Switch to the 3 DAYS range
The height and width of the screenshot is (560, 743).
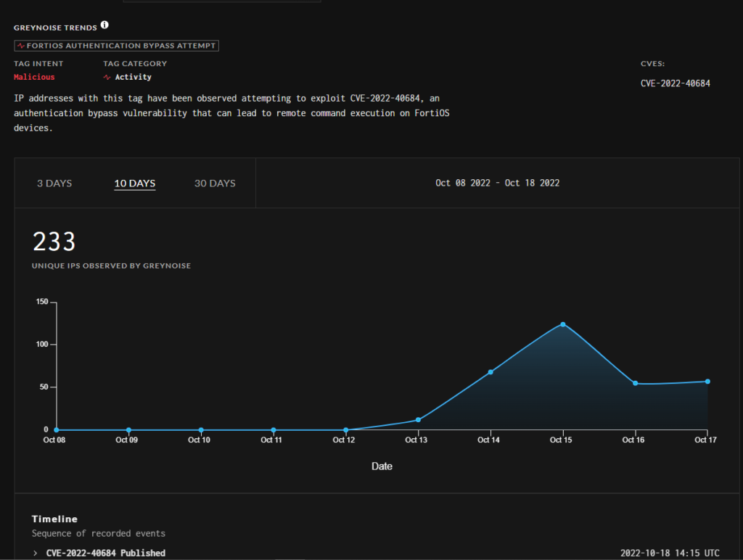(x=54, y=184)
